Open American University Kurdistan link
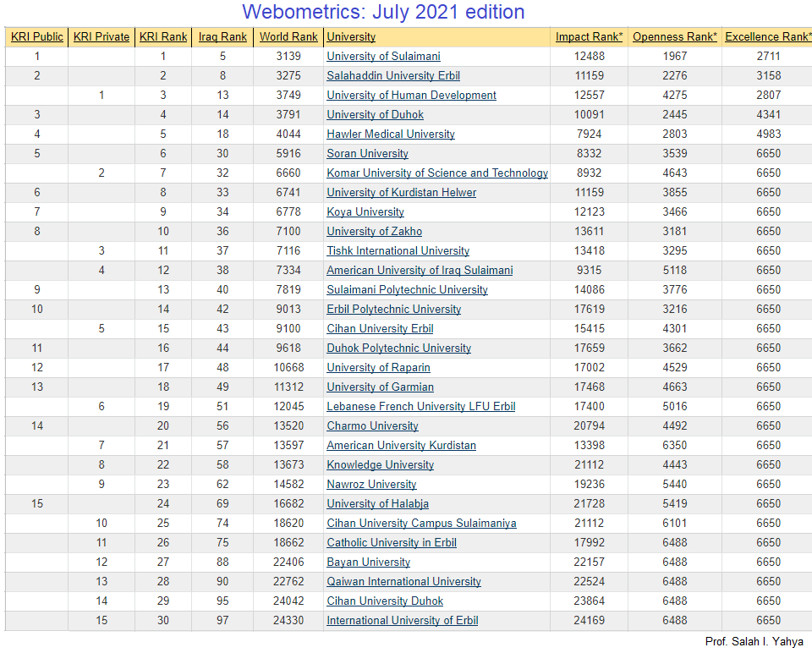The height and width of the screenshot is (653, 812). click(x=401, y=446)
